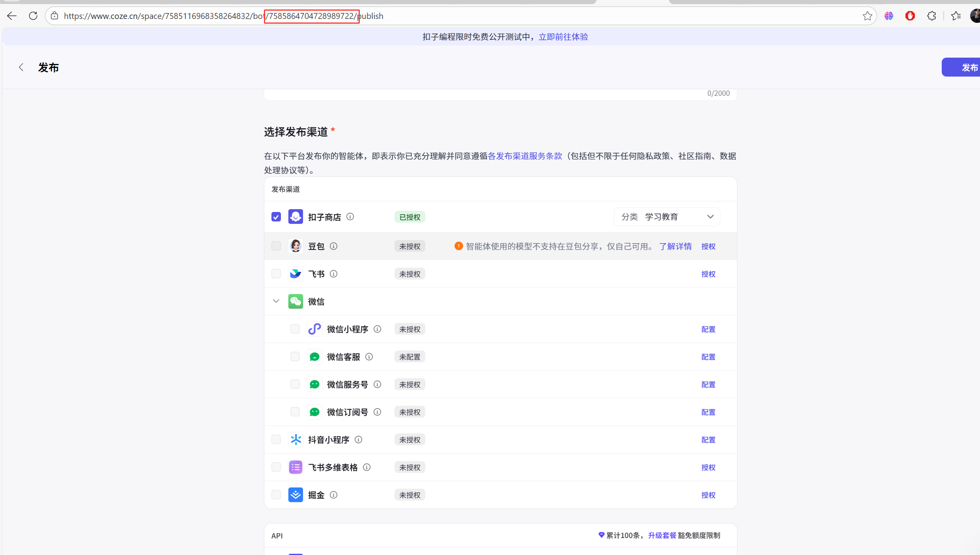Go back with browser back arrow

point(12,16)
